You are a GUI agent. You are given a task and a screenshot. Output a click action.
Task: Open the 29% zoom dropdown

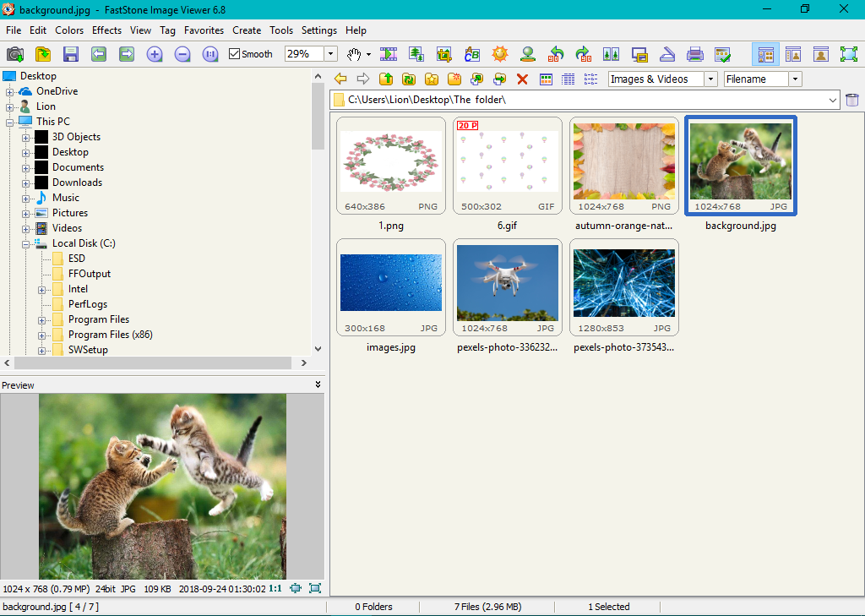[330, 53]
